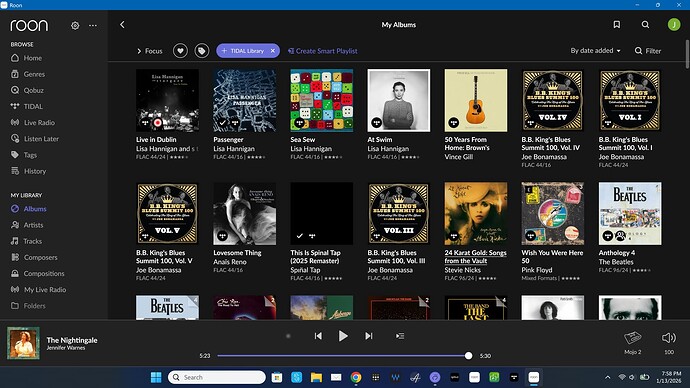The width and height of the screenshot is (690, 388).
Task: Skip to next track
Action: click(x=369, y=336)
